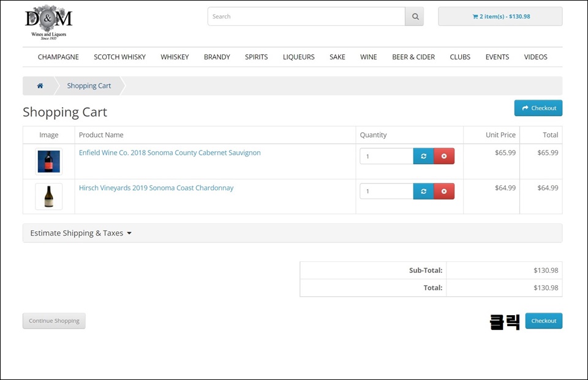
Task: Open the BEER & CIDER menu
Action: pyautogui.click(x=413, y=57)
